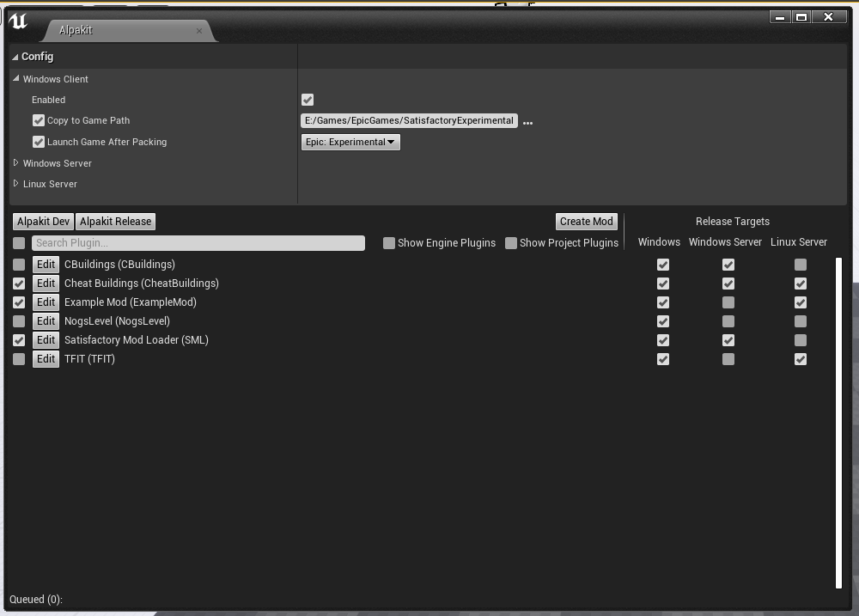This screenshot has height=616, width=859.
Task: Toggle Cheat Buildings Windows release target
Action: pos(663,284)
